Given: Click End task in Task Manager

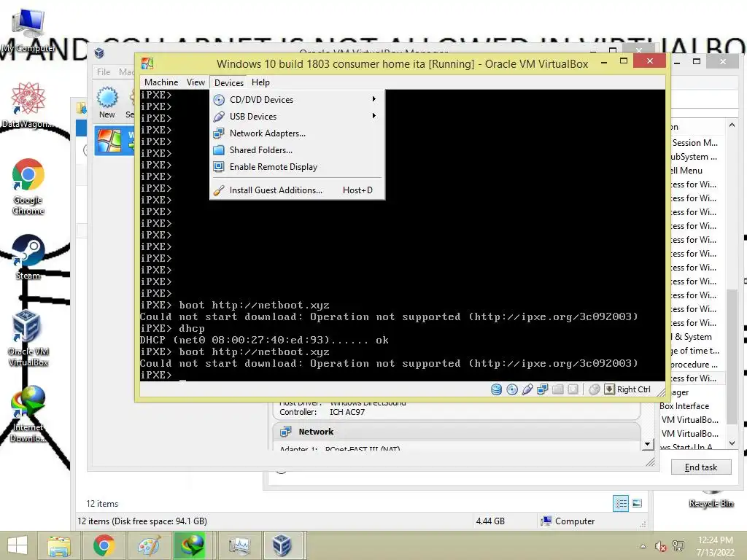Looking at the screenshot, I should [x=701, y=467].
